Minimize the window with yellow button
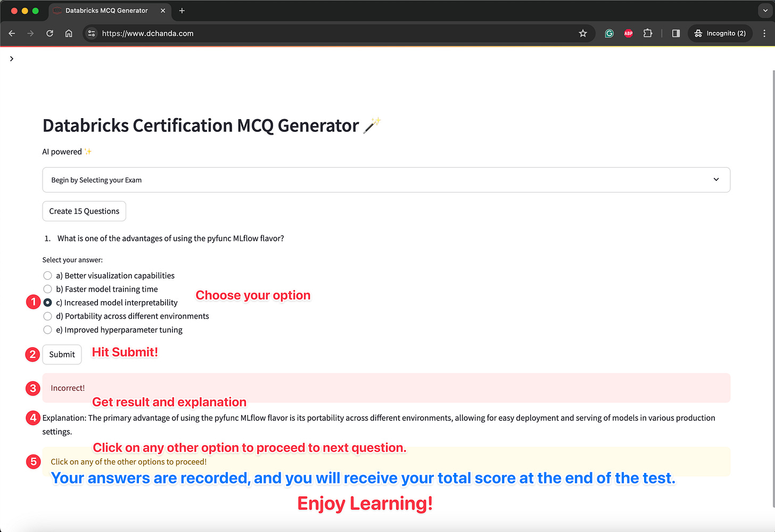This screenshot has width=775, height=532. [x=25, y=11]
